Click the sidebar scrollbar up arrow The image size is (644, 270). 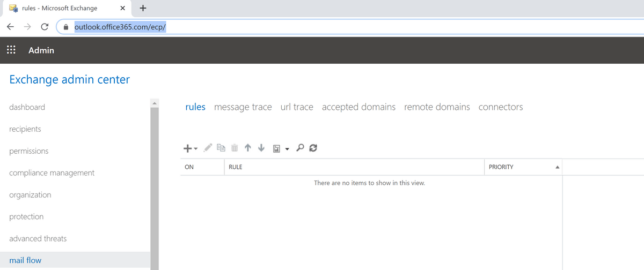click(x=155, y=102)
